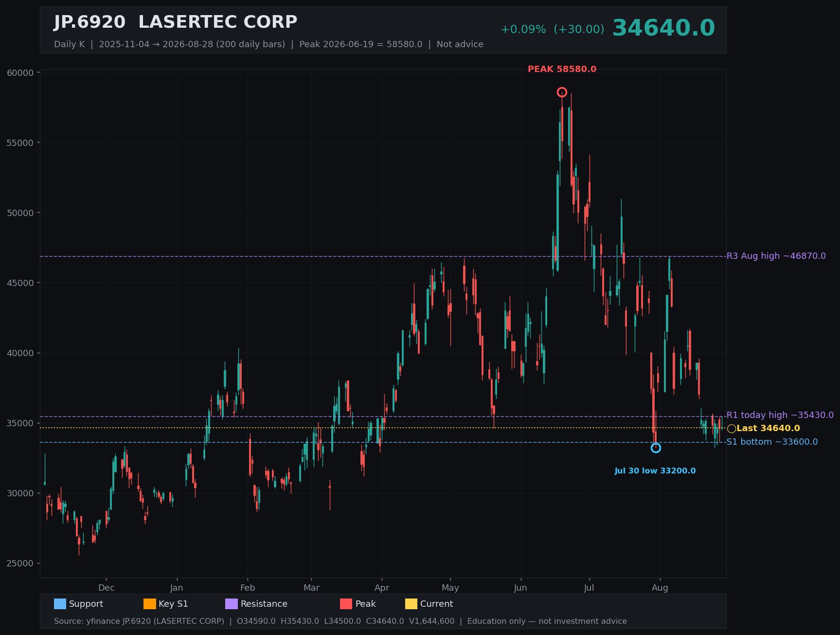
Task: Select the "Jan" x-axis month label
Action: pyautogui.click(x=177, y=588)
